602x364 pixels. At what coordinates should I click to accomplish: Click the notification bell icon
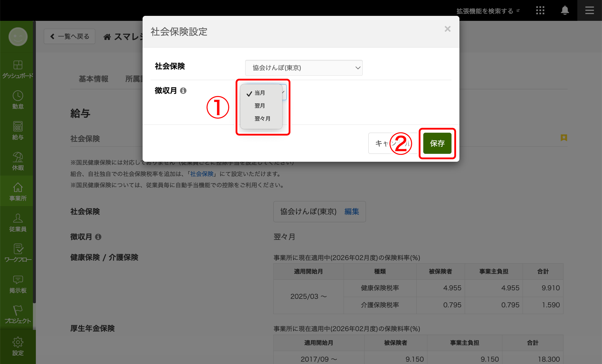565,11
